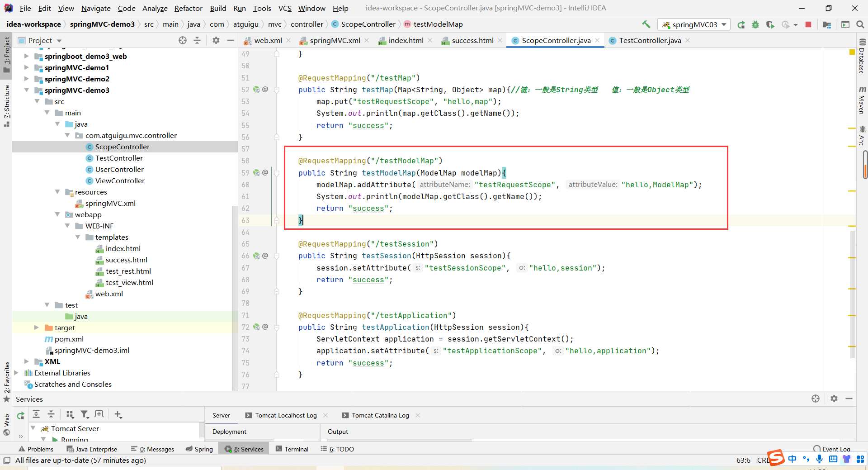Collapse the templates folder node

[78, 237]
